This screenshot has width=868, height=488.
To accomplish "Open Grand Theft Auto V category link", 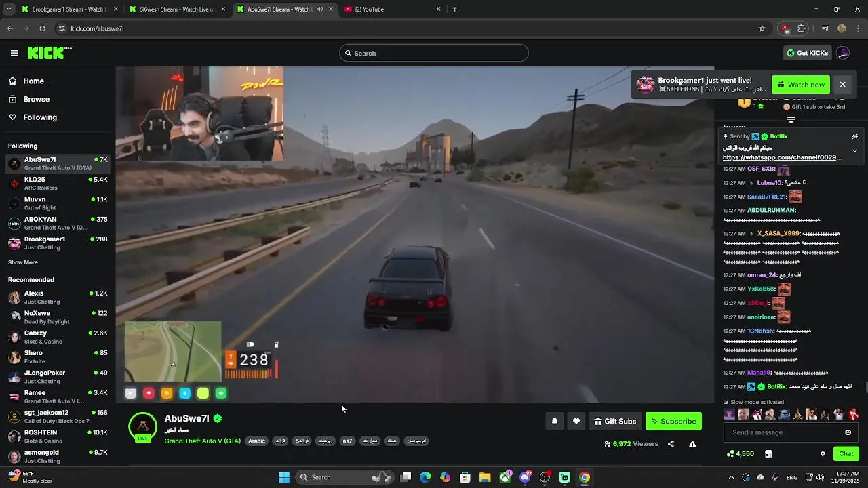I will 202,441.
